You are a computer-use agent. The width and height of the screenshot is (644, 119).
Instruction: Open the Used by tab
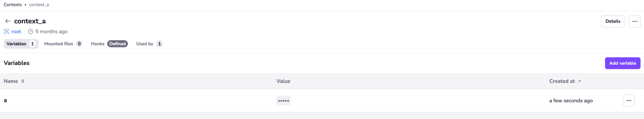(149, 44)
